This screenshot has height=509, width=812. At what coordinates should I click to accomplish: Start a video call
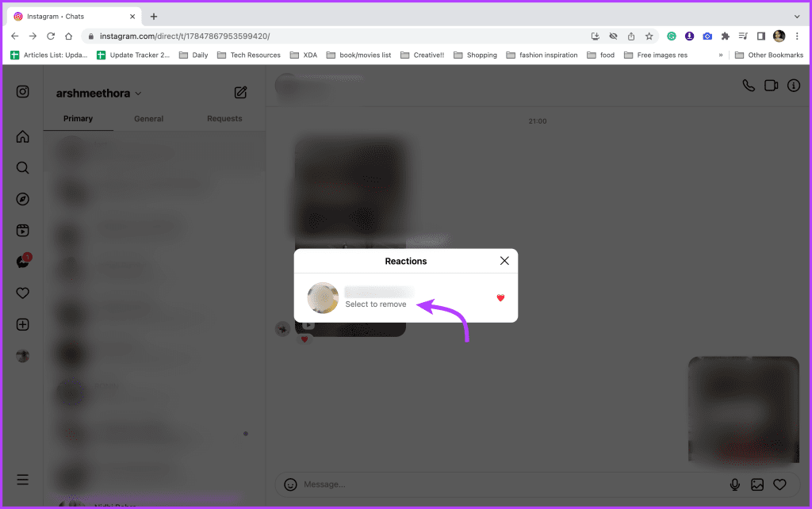(x=771, y=86)
